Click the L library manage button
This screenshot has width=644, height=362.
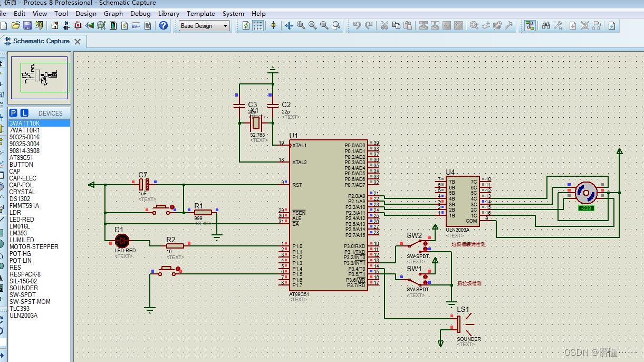coord(24,113)
